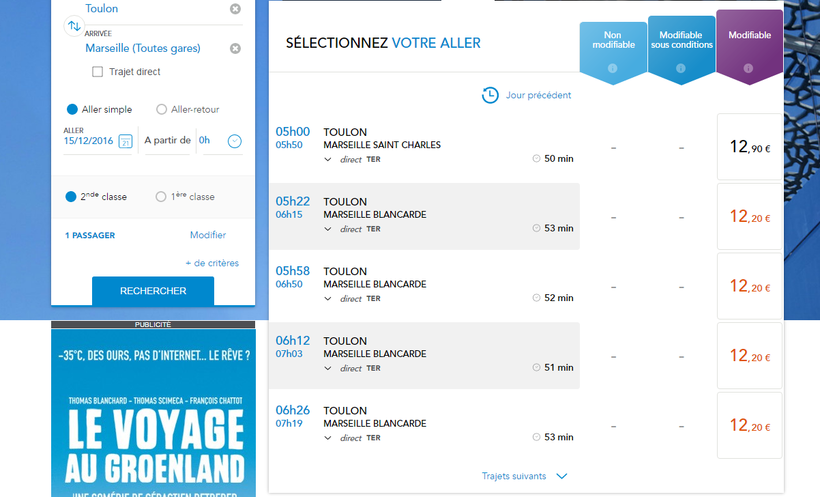
Task: Swap departure and arrival stations icon
Action: [73, 26]
